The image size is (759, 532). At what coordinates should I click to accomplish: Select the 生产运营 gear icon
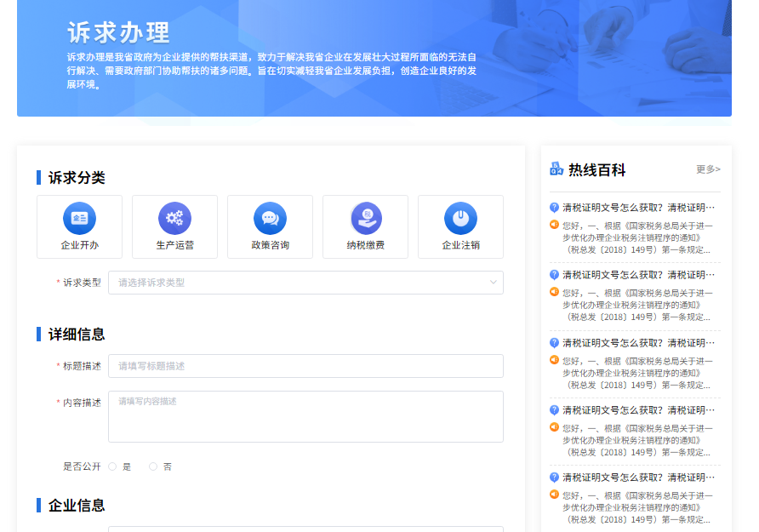tap(174, 218)
